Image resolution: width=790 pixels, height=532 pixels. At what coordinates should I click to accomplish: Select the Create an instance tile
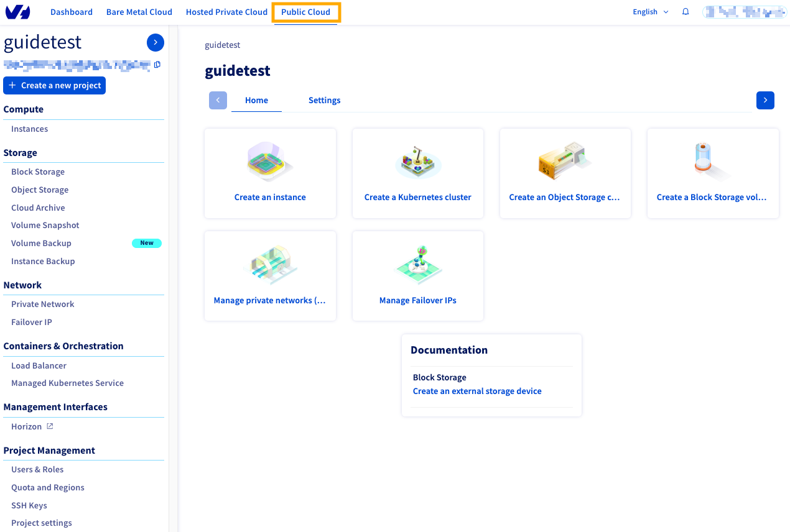click(270, 173)
